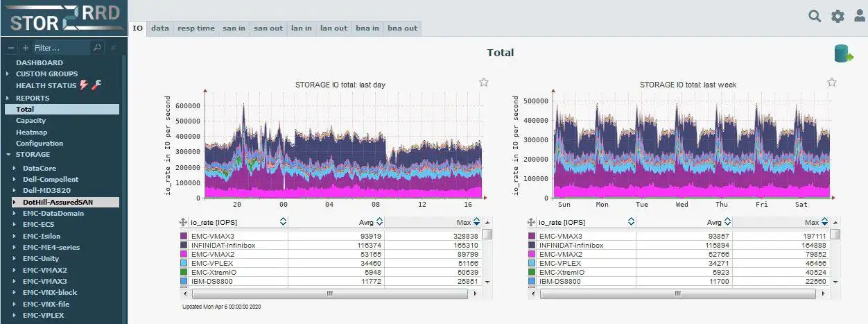The height and width of the screenshot is (324, 868).
Task: Open the Capacity page
Action: click(x=31, y=121)
